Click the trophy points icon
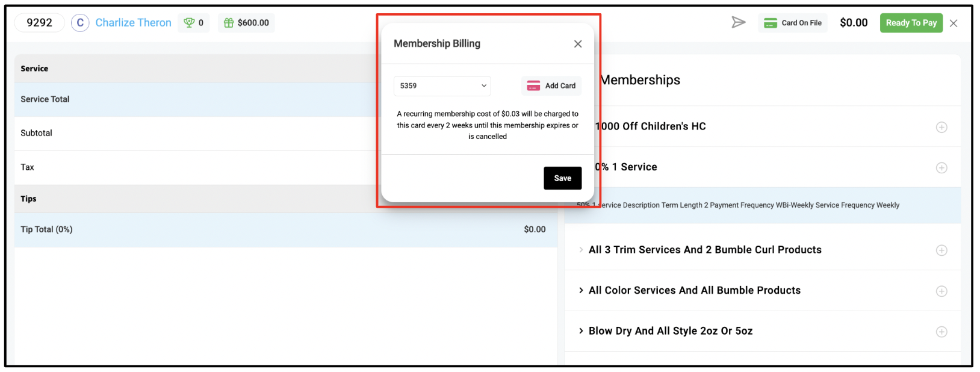The width and height of the screenshot is (980, 372). tap(189, 23)
